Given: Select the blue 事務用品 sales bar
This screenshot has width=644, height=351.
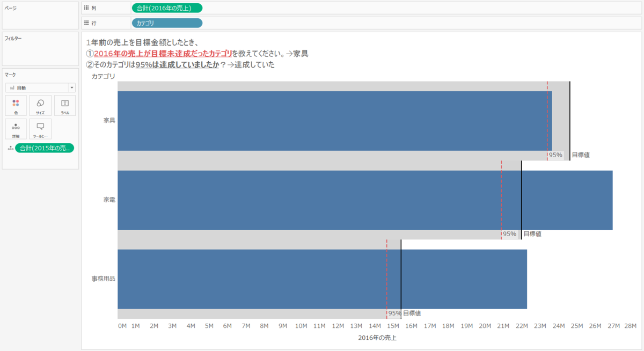Looking at the screenshot, I should coord(322,279).
